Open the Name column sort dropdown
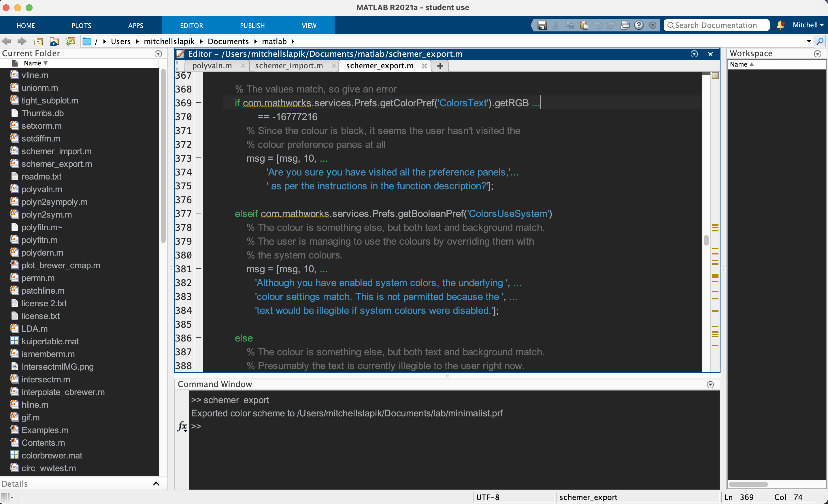Viewport: 828px width, 504px height. [x=46, y=63]
